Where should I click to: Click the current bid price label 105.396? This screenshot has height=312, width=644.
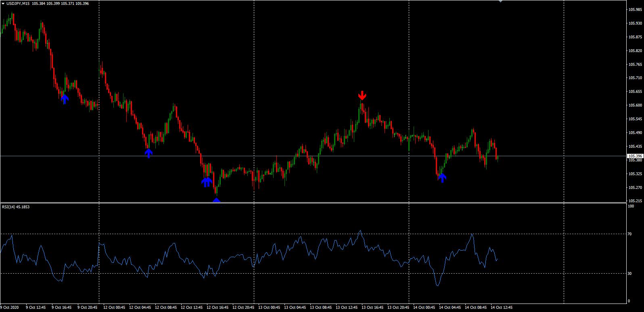point(635,156)
